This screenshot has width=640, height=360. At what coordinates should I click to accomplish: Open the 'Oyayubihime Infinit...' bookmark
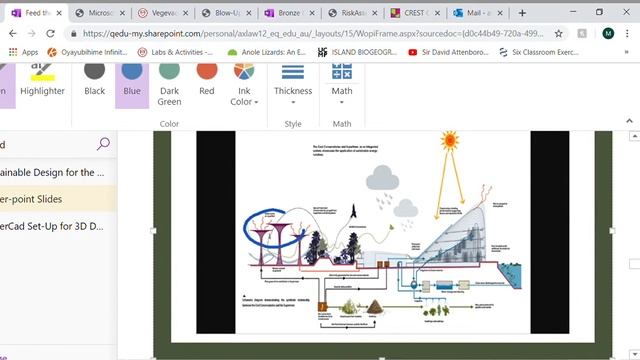coord(87,52)
